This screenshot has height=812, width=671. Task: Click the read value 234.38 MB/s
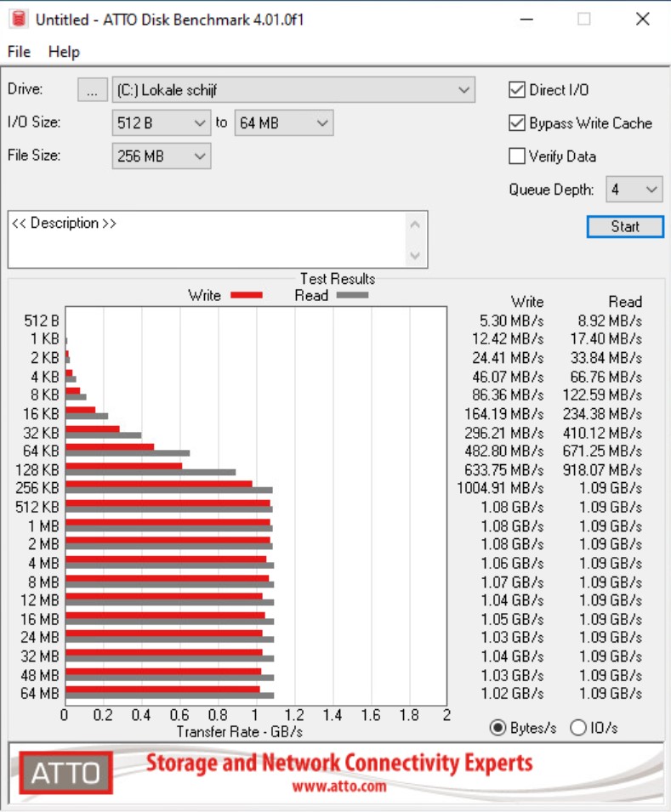coord(602,414)
